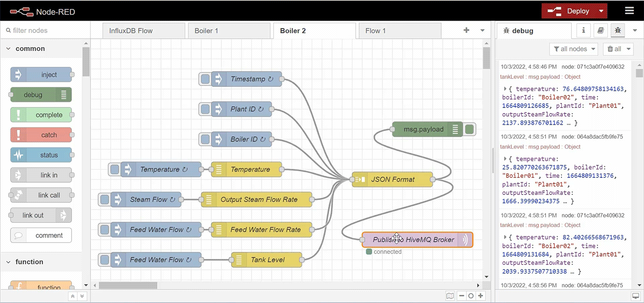
Task: Select the link call palette node
Action: point(41,195)
